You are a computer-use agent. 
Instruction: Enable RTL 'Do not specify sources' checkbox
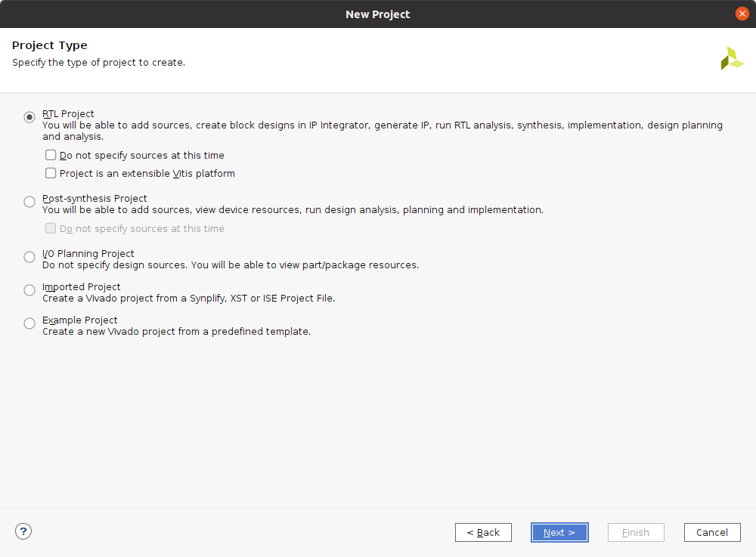pyautogui.click(x=51, y=155)
